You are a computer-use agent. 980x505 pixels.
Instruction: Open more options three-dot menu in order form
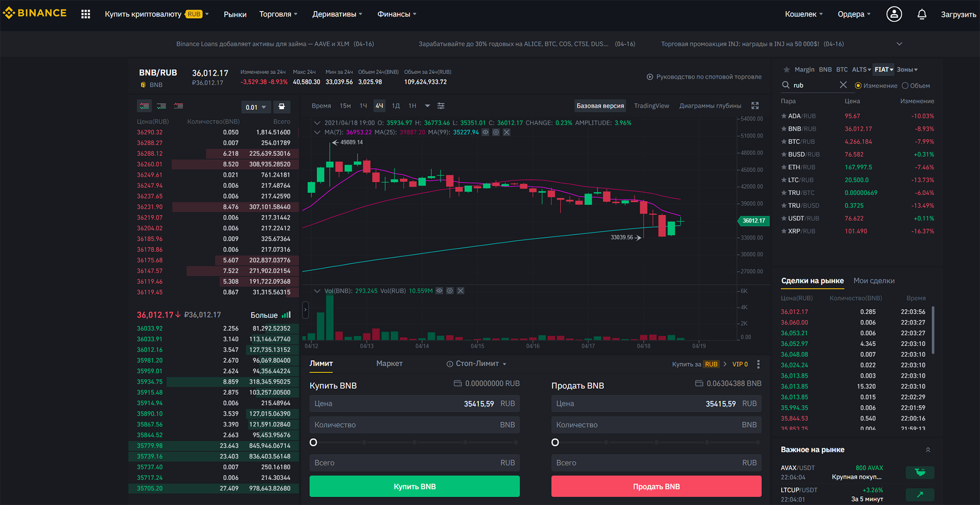pyautogui.click(x=759, y=364)
